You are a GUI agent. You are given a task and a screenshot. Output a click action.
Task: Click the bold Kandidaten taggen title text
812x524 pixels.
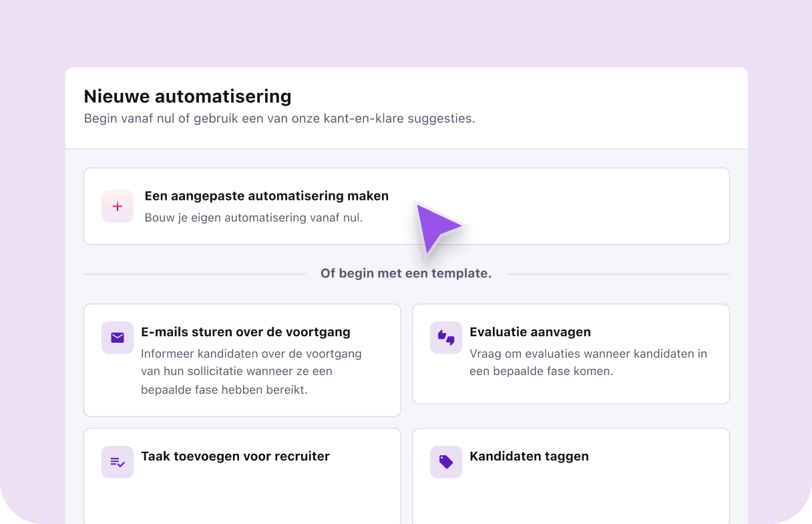(530, 456)
